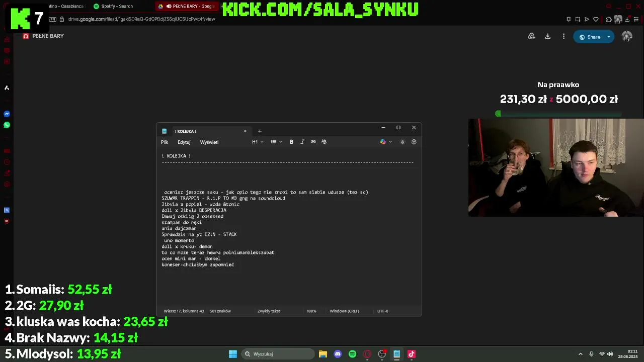Open the volume speaker tray icon
The width and height of the screenshot is (644, 362).
(x=610, y=354)
